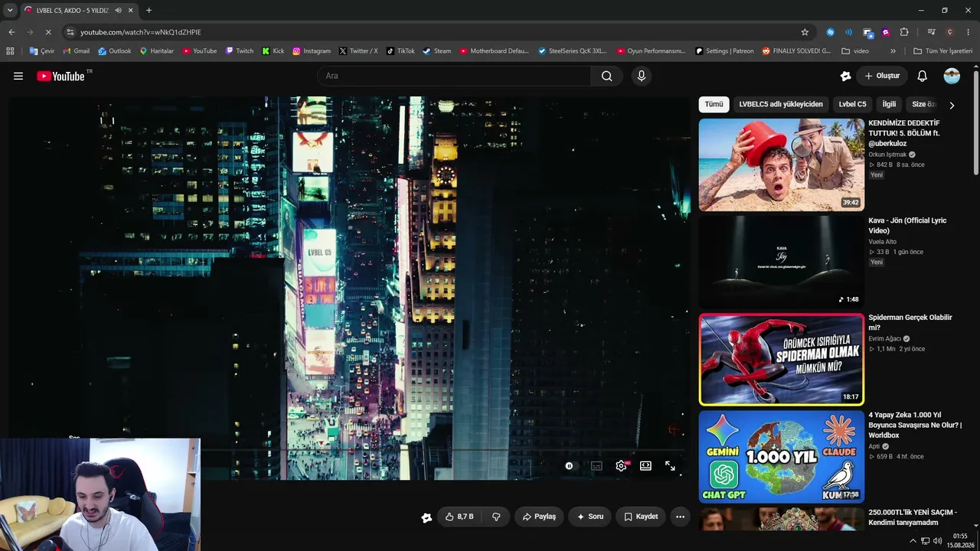Mute the LVBEL C5 tab audio icon
This screenshot has width=980, height=551.
point(119,10)
